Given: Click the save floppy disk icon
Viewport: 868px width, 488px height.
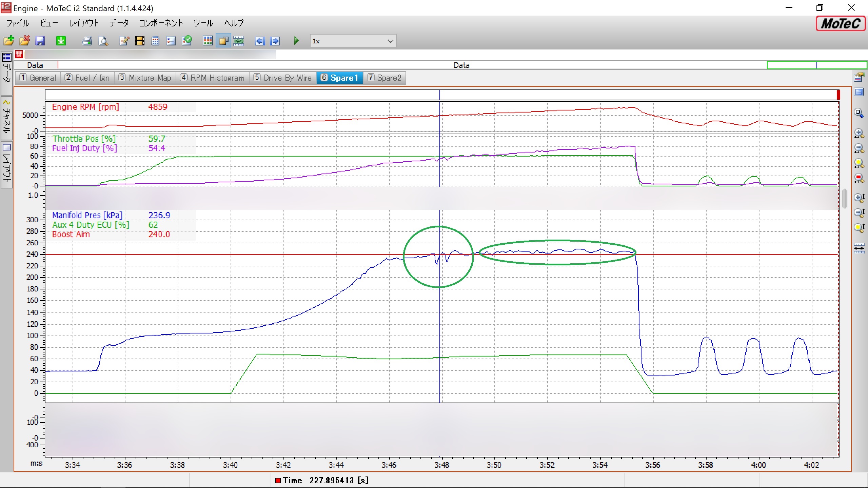Looking at the screenshot, I should tap(40, 41).
